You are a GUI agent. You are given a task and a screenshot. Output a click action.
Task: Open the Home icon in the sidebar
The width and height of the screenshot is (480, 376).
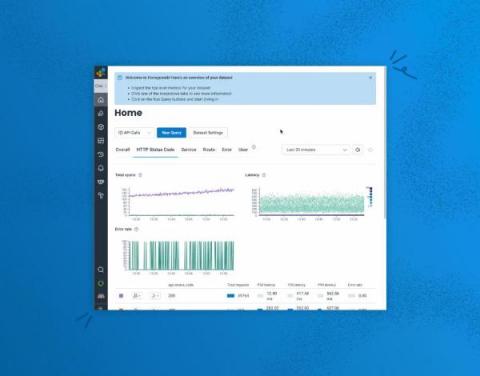click(101, 100)
